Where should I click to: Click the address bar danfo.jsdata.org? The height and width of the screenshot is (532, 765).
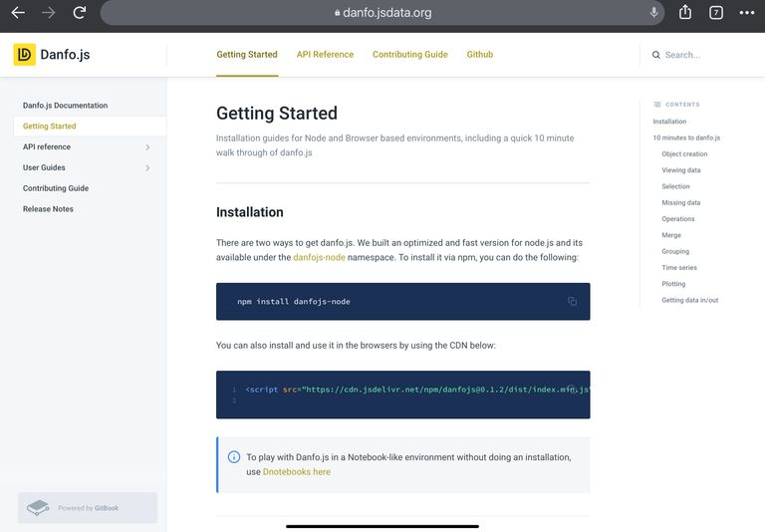tap(382, 13)
